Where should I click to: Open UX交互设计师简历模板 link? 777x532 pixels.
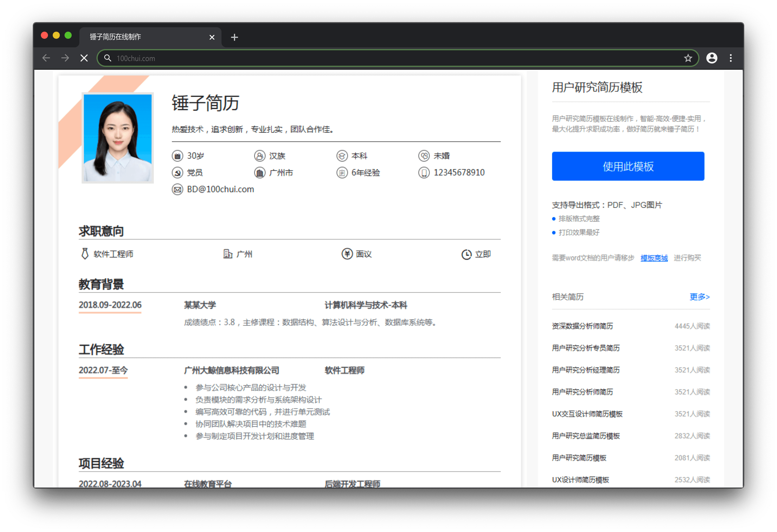pos(587,414)
